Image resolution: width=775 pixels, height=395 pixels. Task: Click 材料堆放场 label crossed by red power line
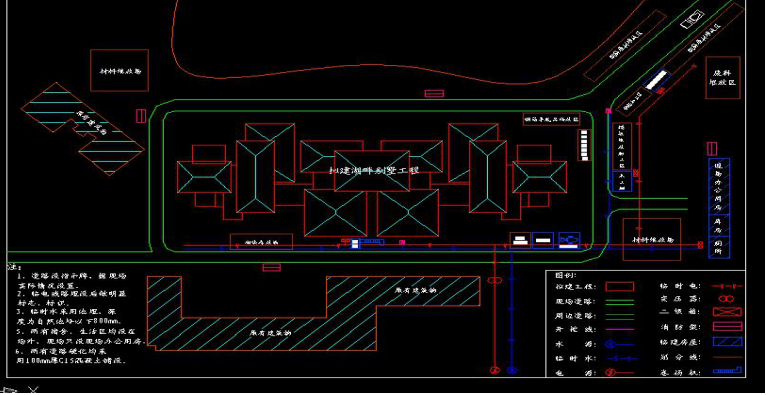click(653, 240)
